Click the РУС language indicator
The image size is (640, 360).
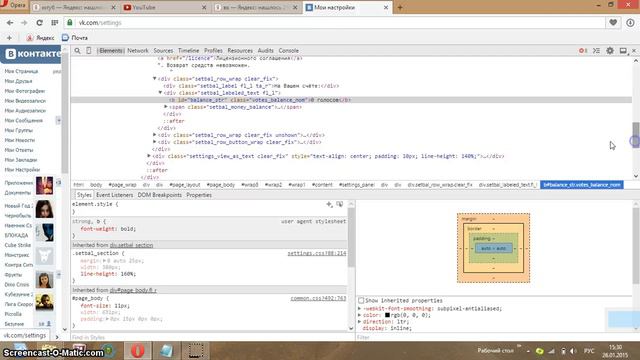589,351
